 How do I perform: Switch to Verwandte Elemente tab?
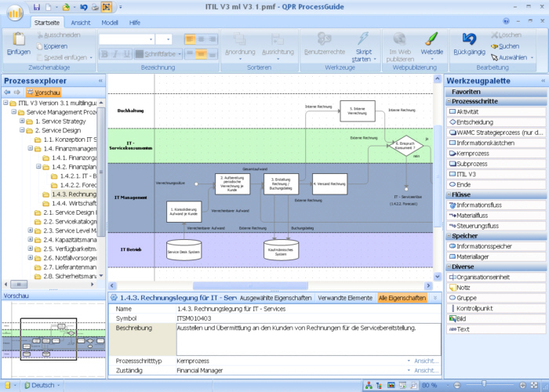[345, 298]
